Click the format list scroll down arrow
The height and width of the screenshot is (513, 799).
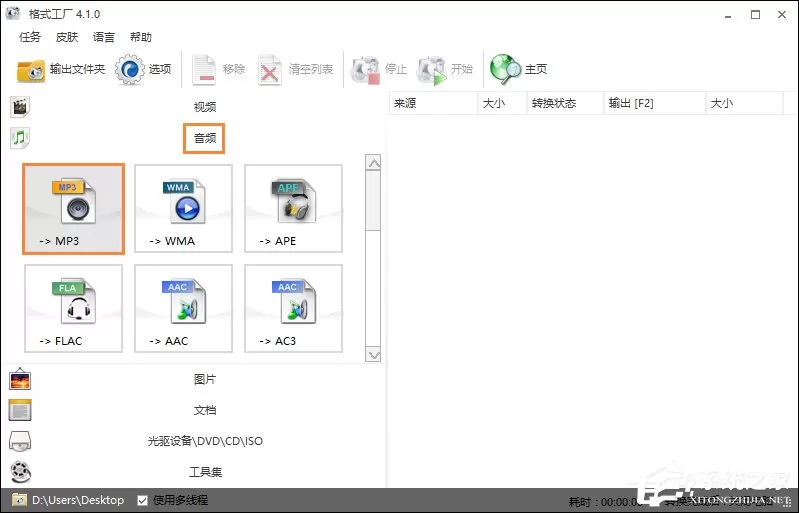pos(374,355)
